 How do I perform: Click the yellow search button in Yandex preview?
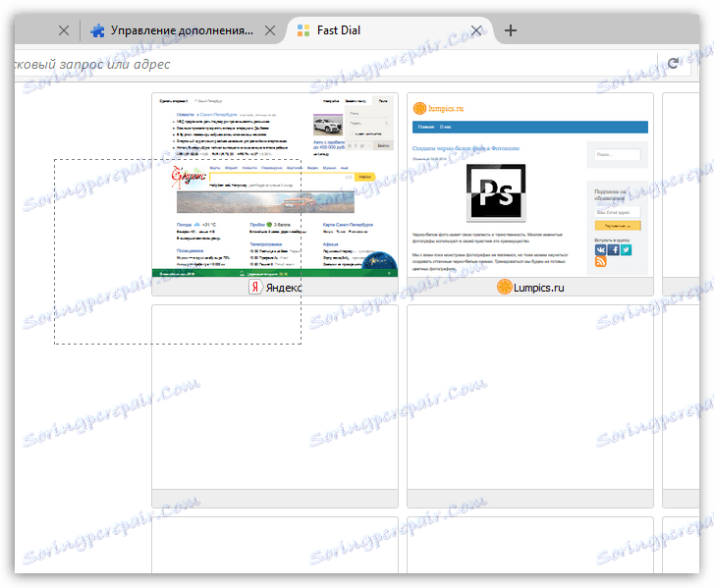[364, 177]
